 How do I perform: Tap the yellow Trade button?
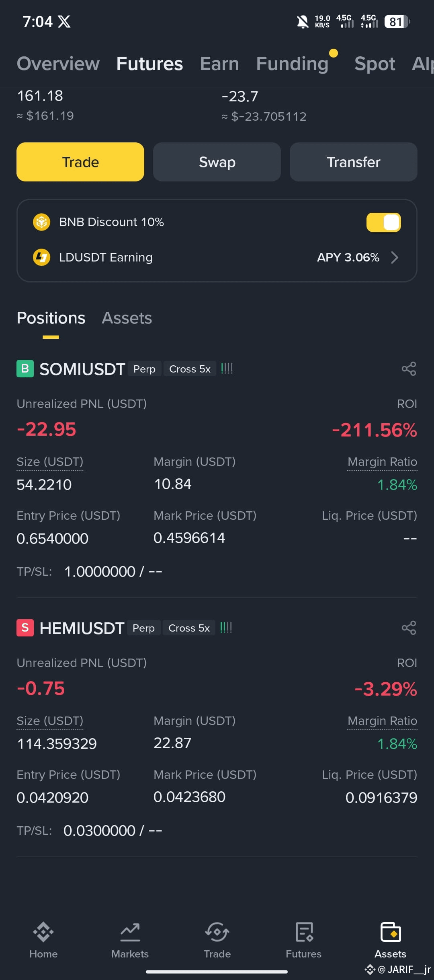tap(80, 162)
